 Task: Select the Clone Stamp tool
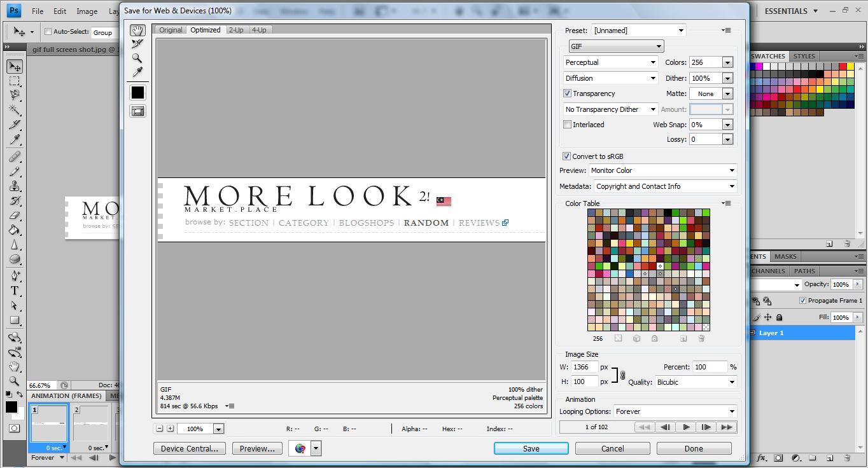pos(15,186)
